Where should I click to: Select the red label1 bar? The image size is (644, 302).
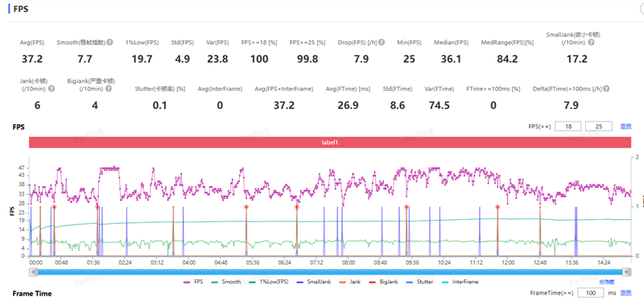click(330, 143)
